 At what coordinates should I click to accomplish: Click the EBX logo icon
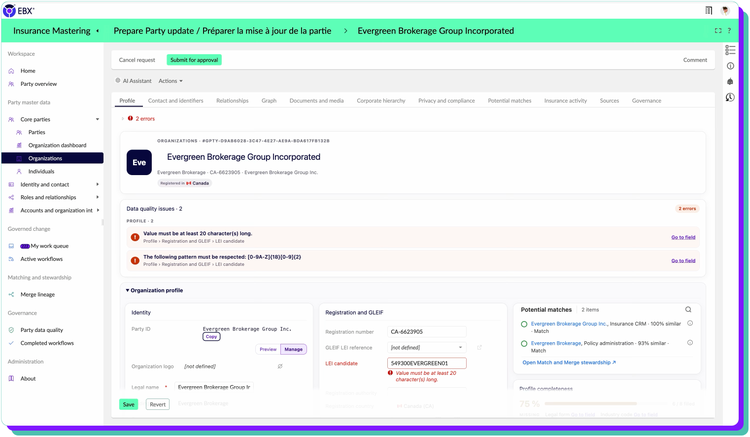point(9,11)
